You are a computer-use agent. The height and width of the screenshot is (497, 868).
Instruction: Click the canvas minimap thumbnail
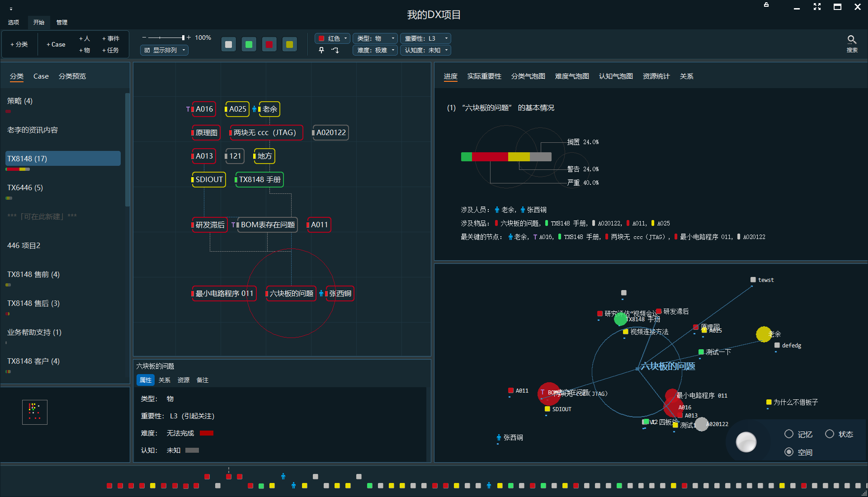point(35,412)
